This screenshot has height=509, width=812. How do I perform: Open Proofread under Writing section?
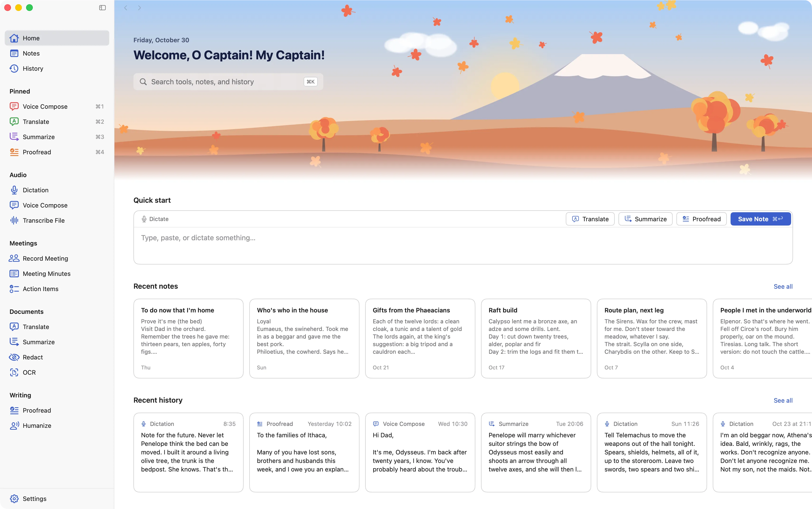[57, 410]
